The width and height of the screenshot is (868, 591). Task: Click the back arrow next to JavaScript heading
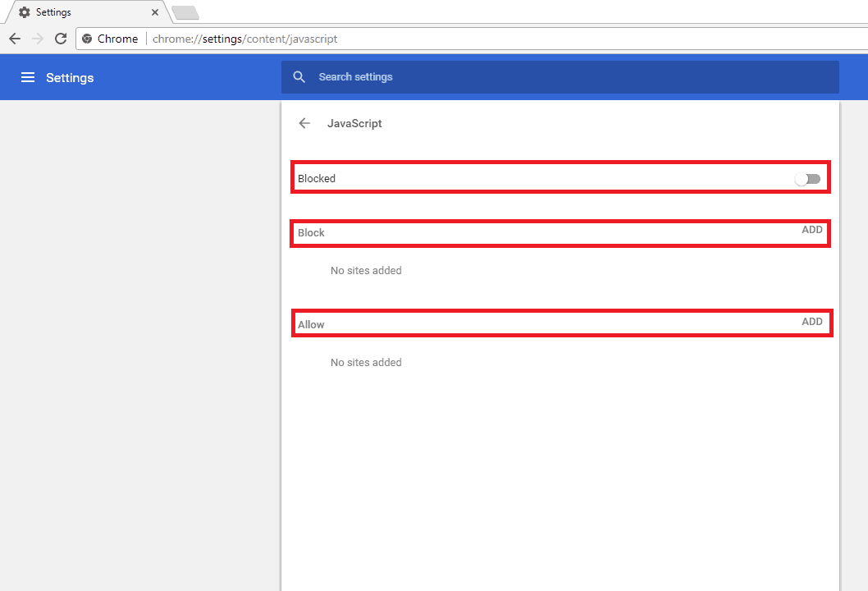point(304,123)
